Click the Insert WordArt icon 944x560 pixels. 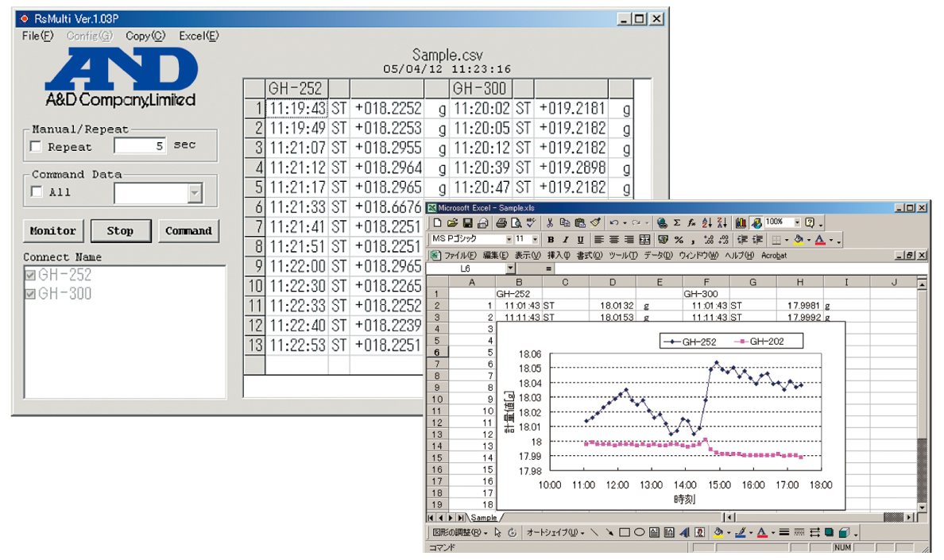684,532
